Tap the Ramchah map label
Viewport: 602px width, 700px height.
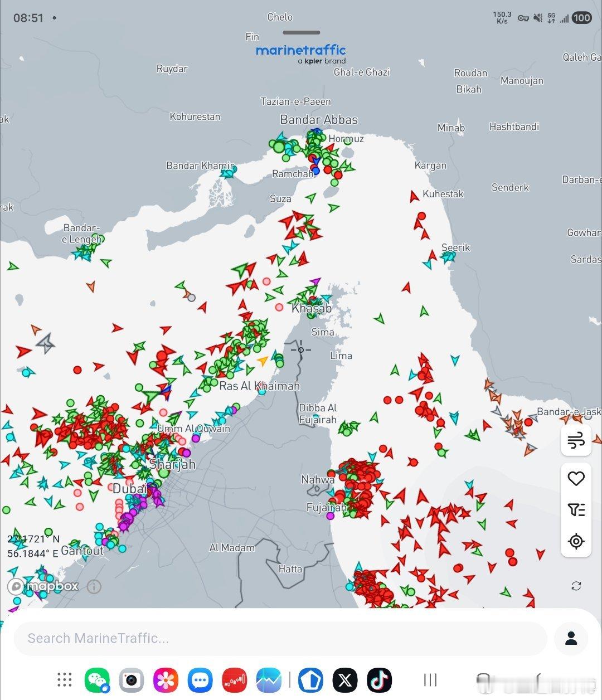[x=293, y=174]
